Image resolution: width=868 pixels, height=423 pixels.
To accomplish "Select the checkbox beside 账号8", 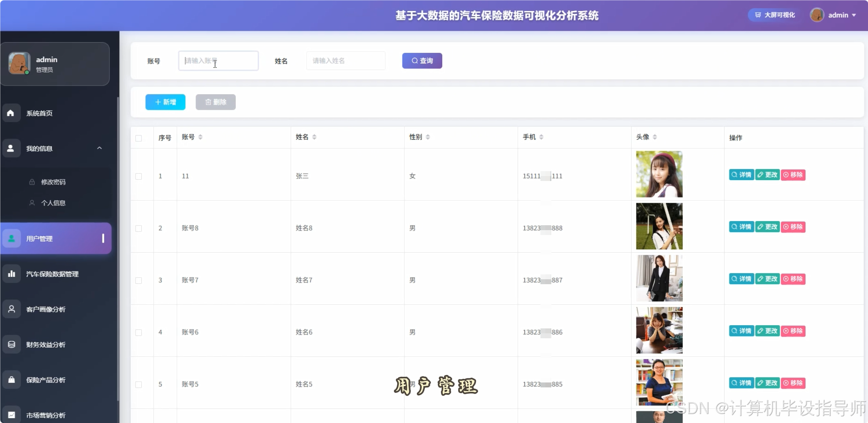I will coord(139,229).
